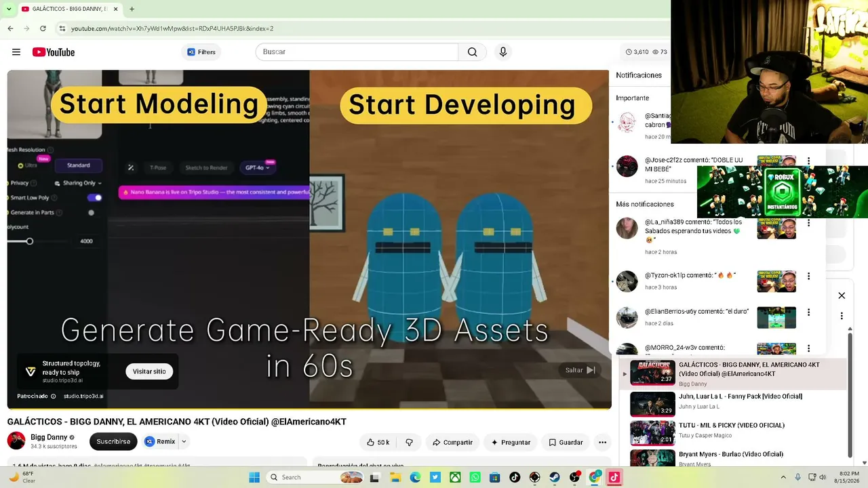
Task: Close the GALÁCTICOS browser tab
Action: (x=115, y=9)
